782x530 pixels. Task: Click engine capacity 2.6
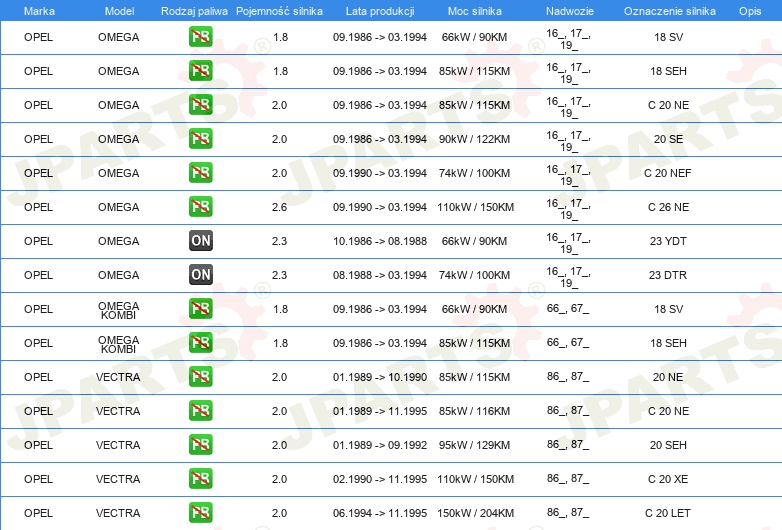[279, 207]
